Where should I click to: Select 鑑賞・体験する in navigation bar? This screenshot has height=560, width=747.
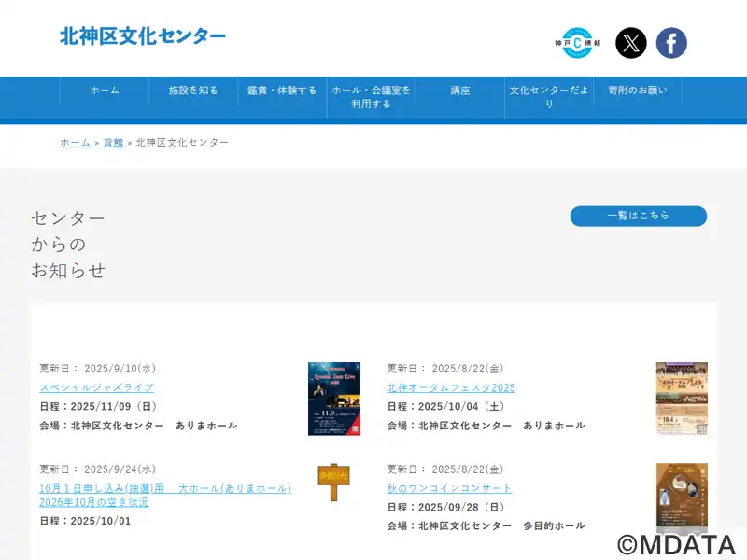click(x=282, y=91)
